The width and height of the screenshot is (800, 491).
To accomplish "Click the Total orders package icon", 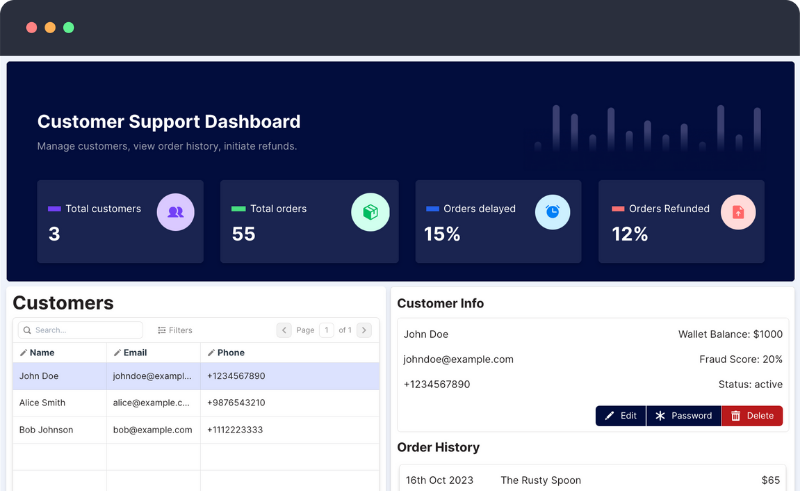I will [370, 212].
